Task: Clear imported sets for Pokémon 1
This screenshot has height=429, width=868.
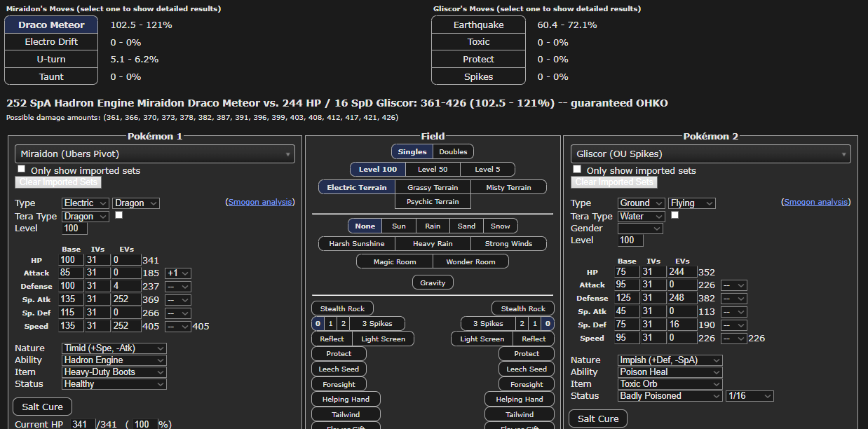Action: pyautogui.click(x=58, y=182)
